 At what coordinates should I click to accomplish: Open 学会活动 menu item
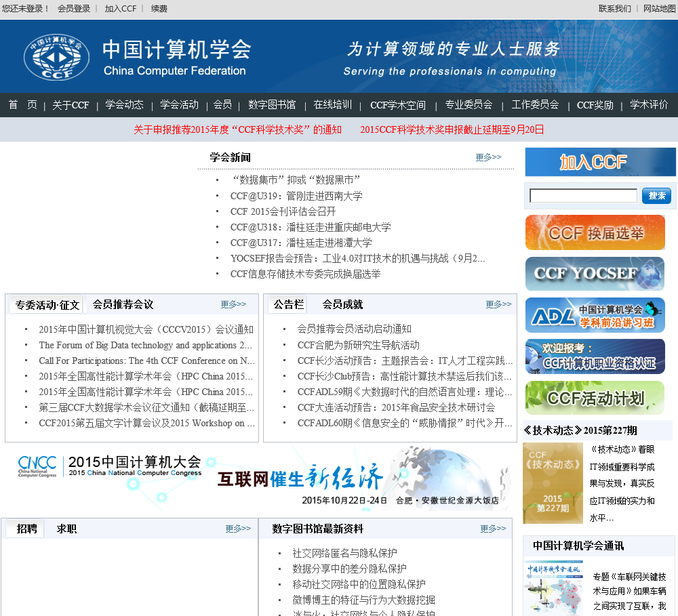tap(179, 104)
